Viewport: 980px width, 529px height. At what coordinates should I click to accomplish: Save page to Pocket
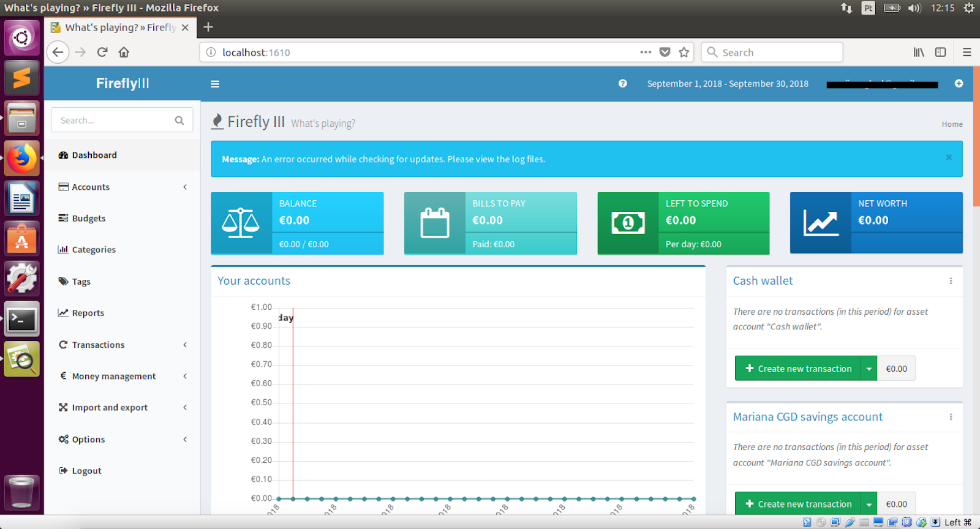pyautogui.click(x=665, y=52)
